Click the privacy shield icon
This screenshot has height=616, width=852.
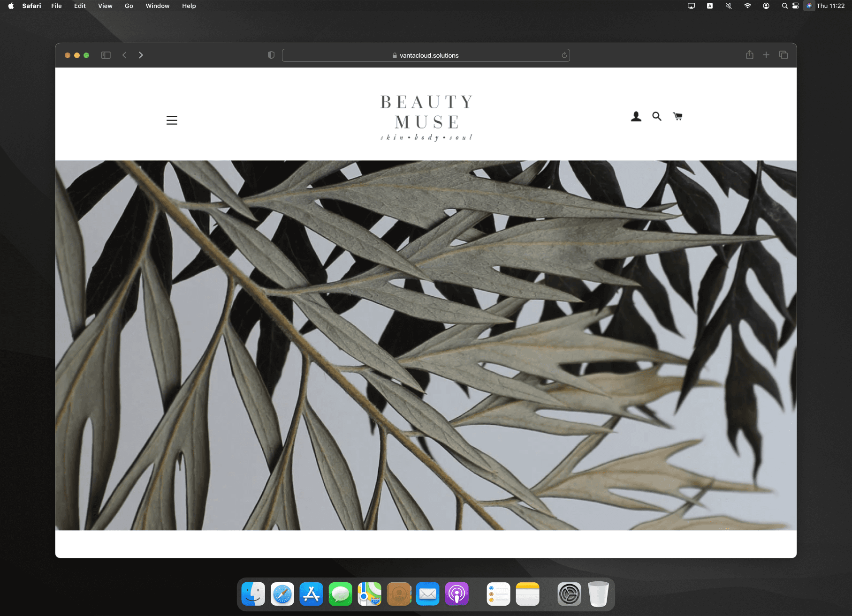(271, 55)
